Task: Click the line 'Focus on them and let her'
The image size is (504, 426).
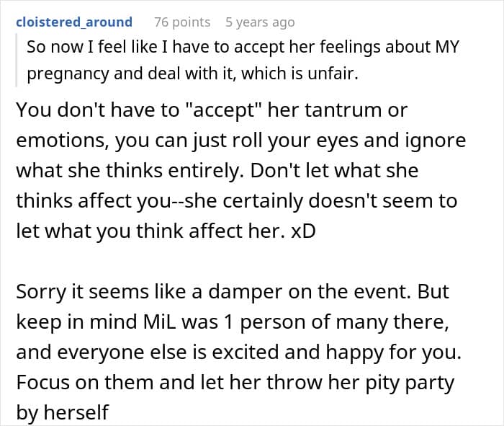Action: click(x=235, y=383)
